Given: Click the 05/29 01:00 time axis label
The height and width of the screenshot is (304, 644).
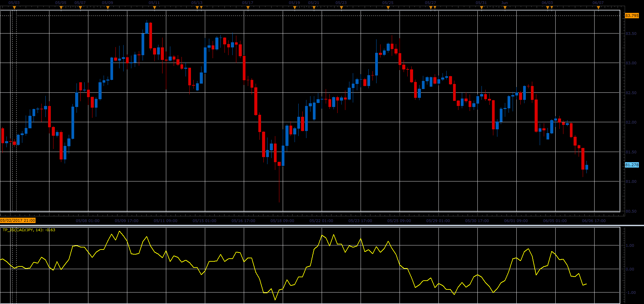Looking at the screenshot, I should 438,221.
